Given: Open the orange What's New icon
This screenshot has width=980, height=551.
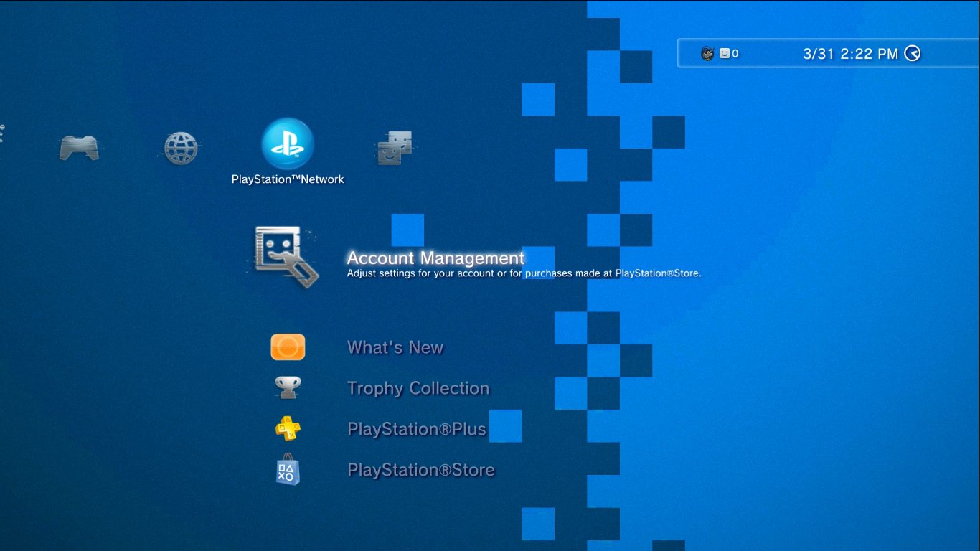Looking at the screenshot, I should click(x=288, y=347).
